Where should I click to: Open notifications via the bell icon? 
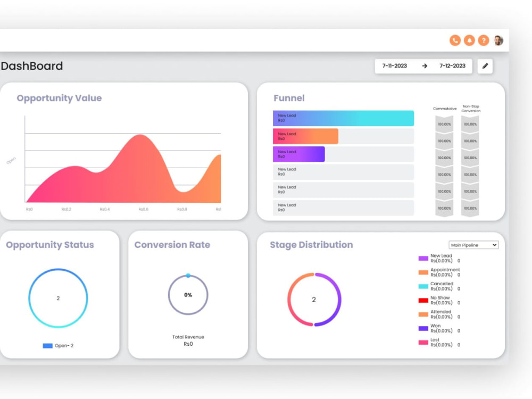click(469, 40)
